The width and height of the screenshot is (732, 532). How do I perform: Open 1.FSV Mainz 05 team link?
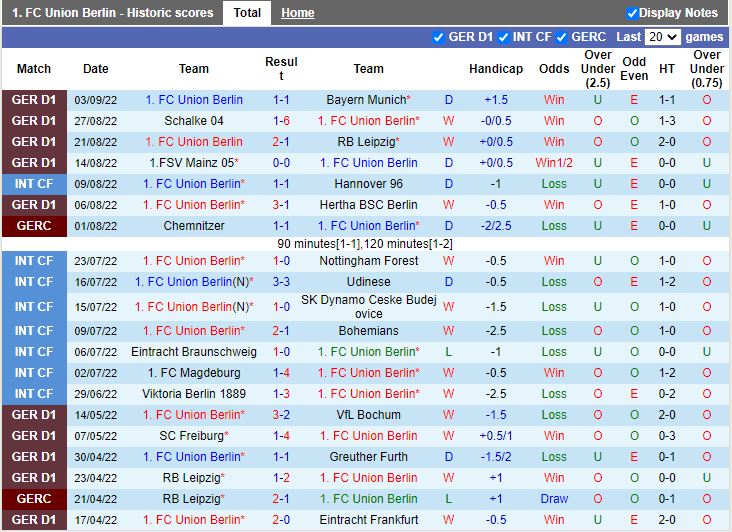tap(194, 163)
